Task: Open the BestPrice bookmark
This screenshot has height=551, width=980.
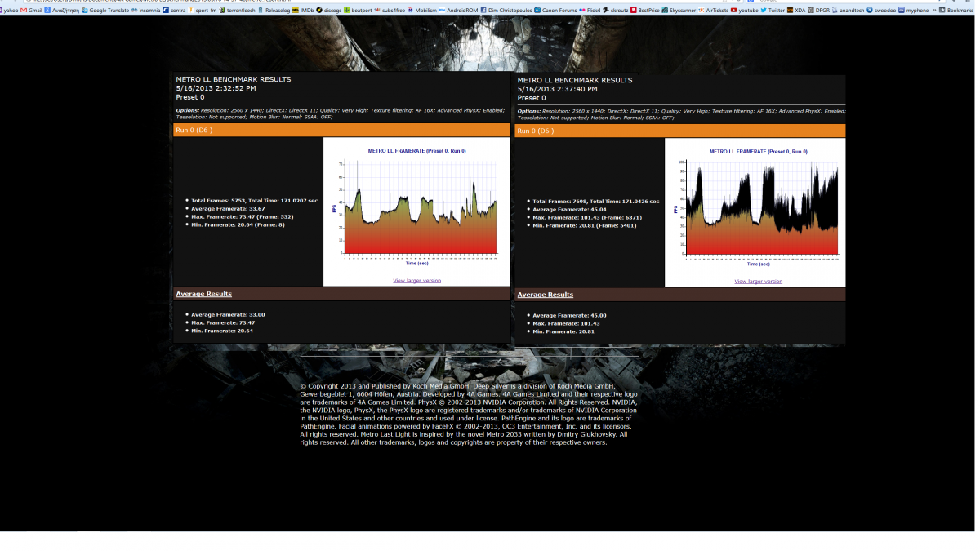Action: pyautogui.click(x=644, y=11)
